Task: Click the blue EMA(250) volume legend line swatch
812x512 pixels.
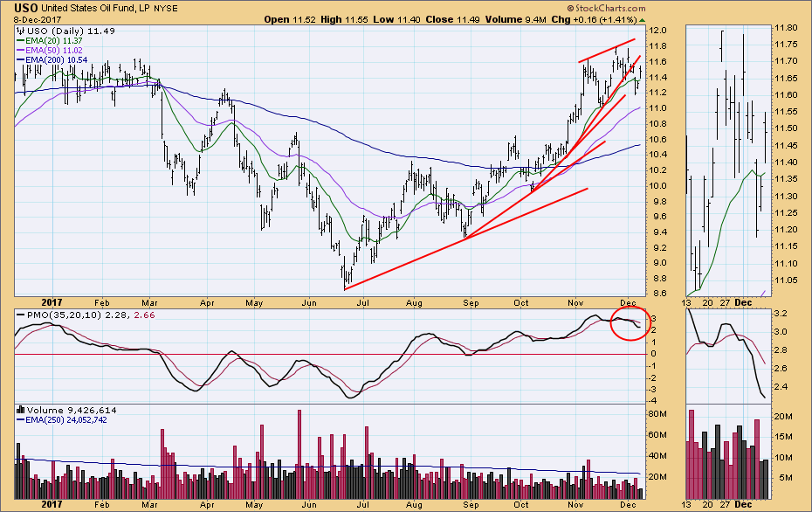Action: point(21,419)
